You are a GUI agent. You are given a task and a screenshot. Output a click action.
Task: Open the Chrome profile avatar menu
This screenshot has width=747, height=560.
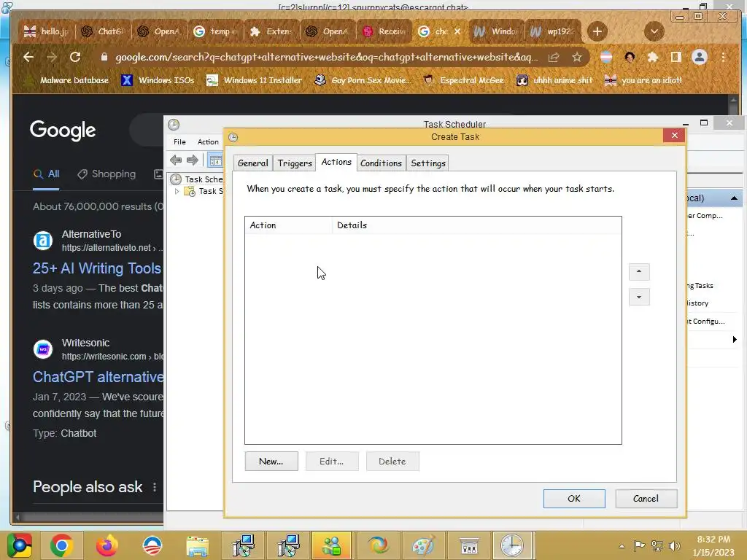pyautogui.click(x=700, y=58)
